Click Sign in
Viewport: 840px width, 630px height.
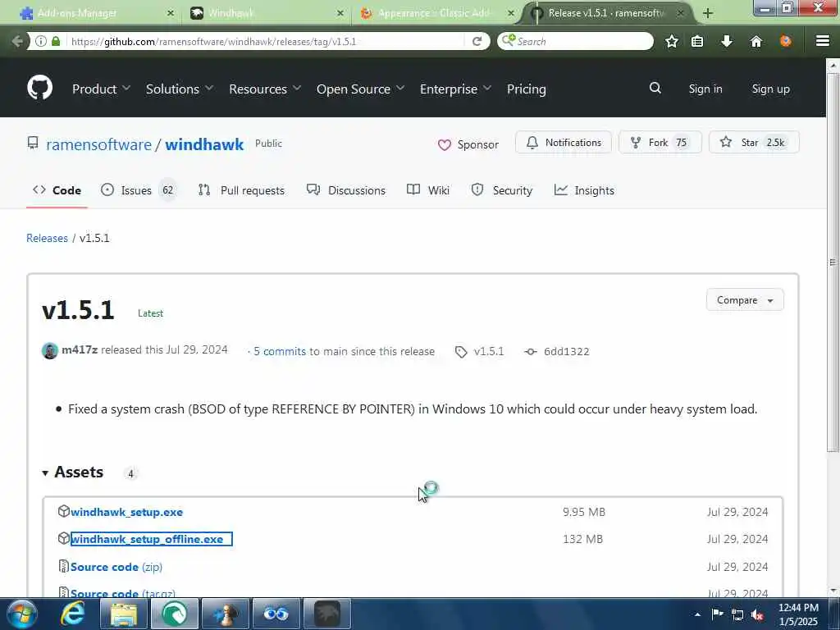point(705,89)
